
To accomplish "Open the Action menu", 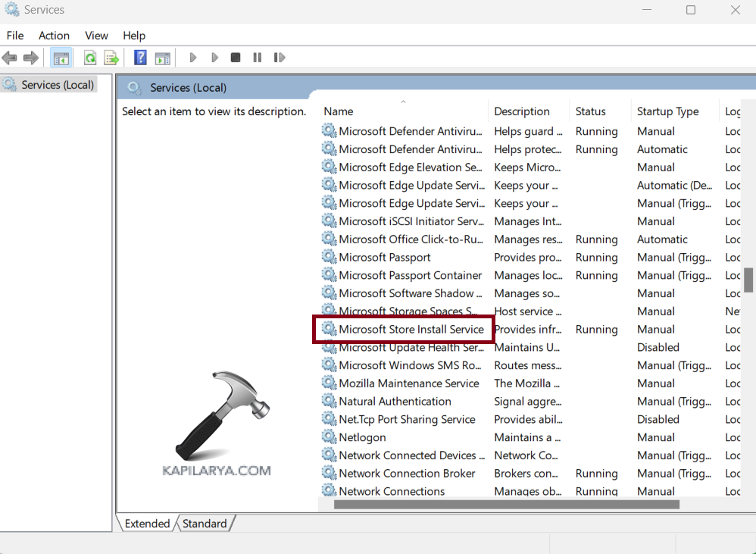I will pos(54,36).
